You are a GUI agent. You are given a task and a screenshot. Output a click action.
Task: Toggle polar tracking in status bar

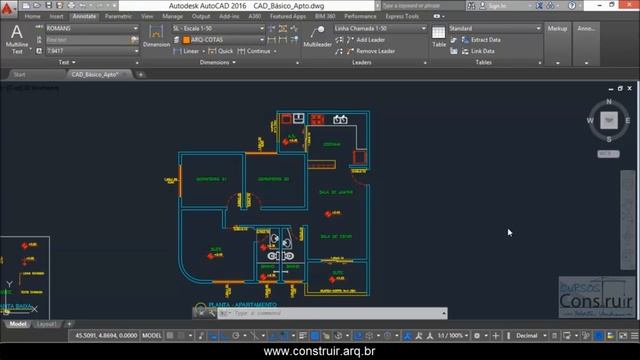click(x=236, y=336)
